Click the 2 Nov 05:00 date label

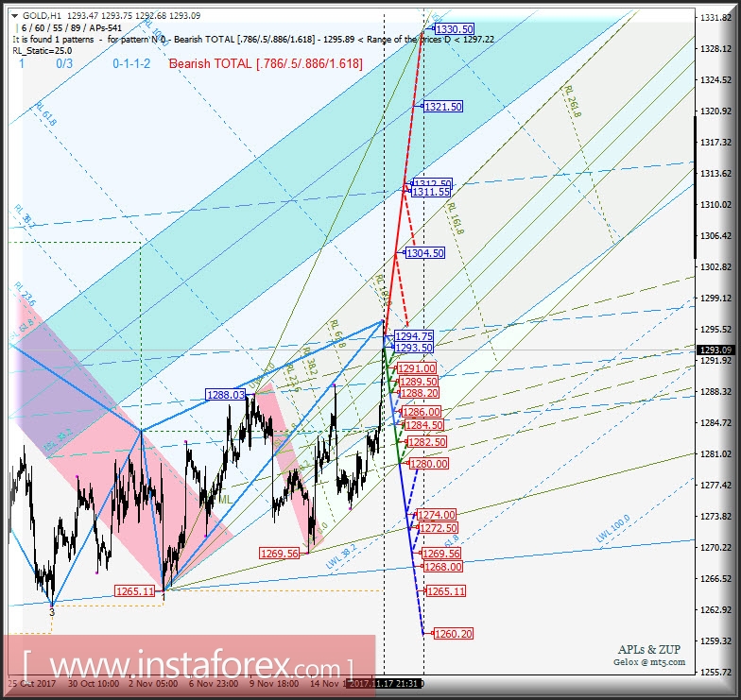click(153, 684)
